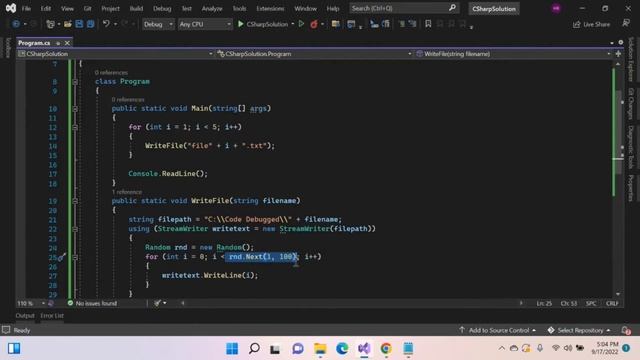Click the Undo arrow icon
The height and width of the screenshot is (360, 640).
106,24
